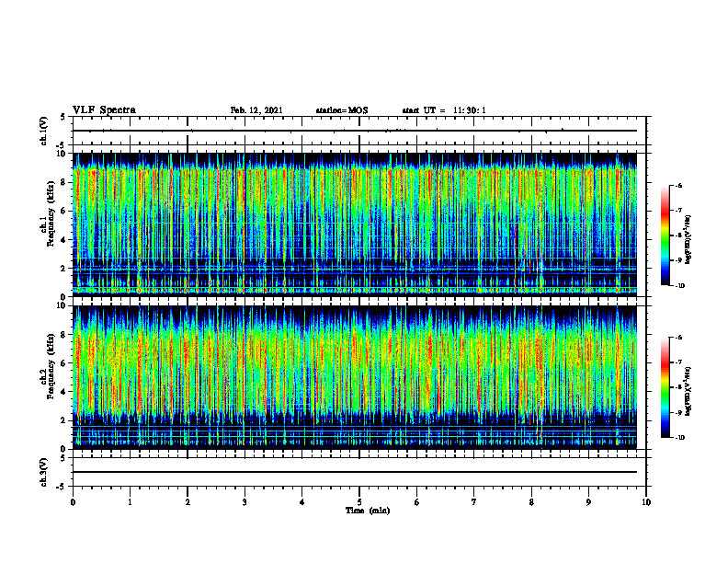Click the ch.1 voltage trace line
This screenshot has height=563, width=728.
355,131
